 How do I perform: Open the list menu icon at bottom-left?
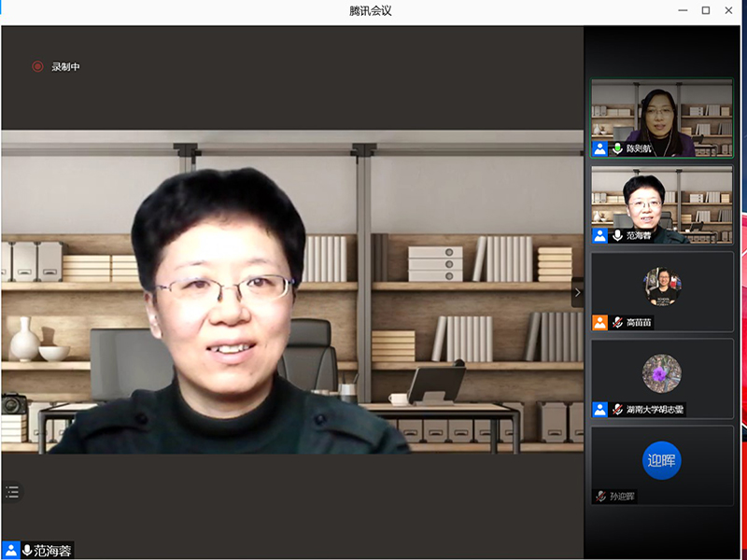pyautogui.click(x=11, y=491)
